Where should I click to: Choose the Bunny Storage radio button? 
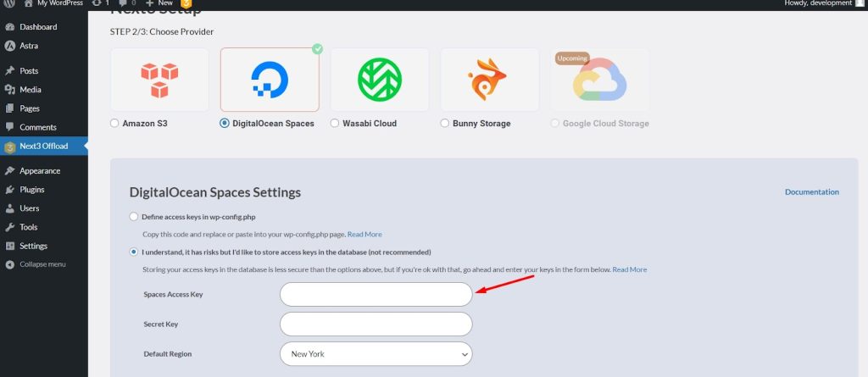click(444, 124)
